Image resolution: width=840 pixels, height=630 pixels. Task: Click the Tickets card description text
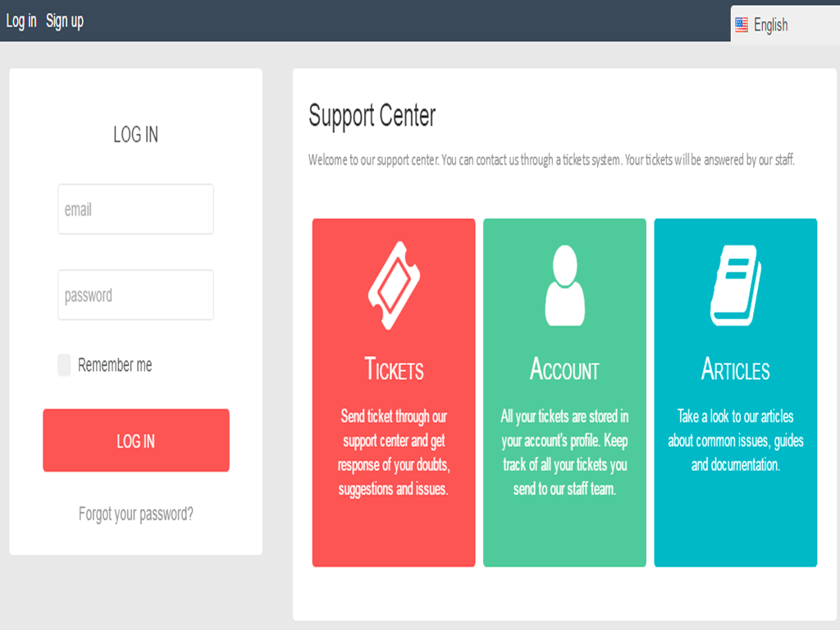pyautogui.click(x=394, y=453)
